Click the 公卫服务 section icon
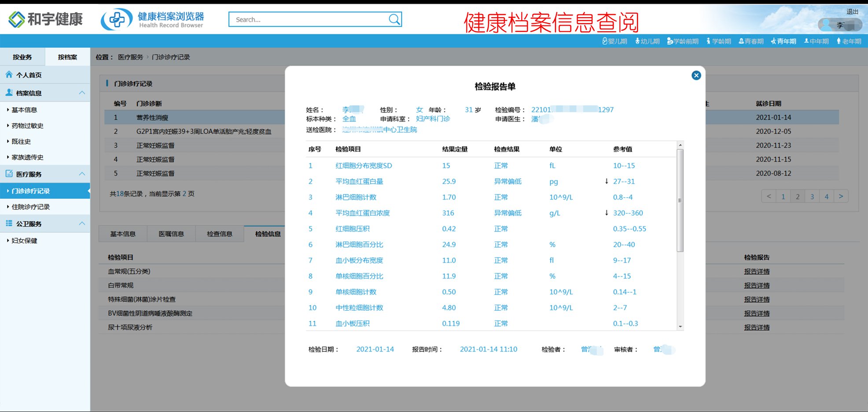Screen dimensions: 868x412 tap(8, 223)
